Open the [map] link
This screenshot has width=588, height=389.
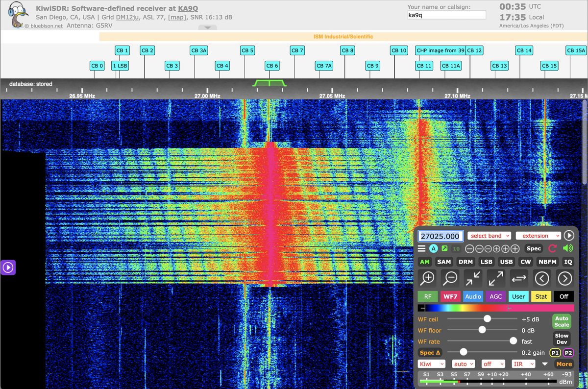(176, 18)
